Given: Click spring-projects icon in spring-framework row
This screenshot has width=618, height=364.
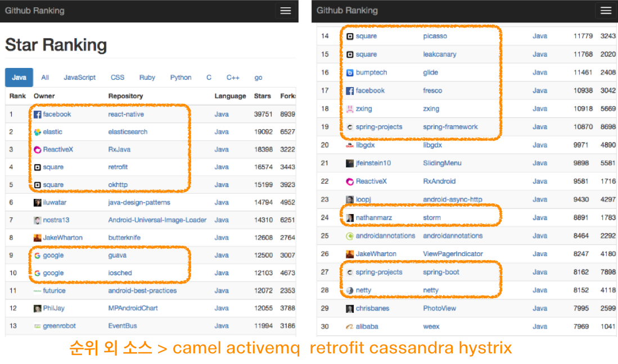Looking at the screenshot, I should [350, 127].
